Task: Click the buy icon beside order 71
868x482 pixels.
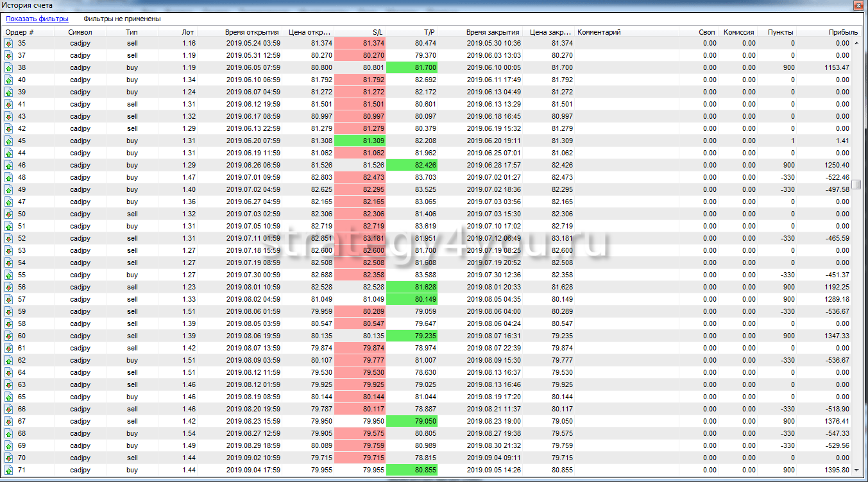Action: [9, 470]
